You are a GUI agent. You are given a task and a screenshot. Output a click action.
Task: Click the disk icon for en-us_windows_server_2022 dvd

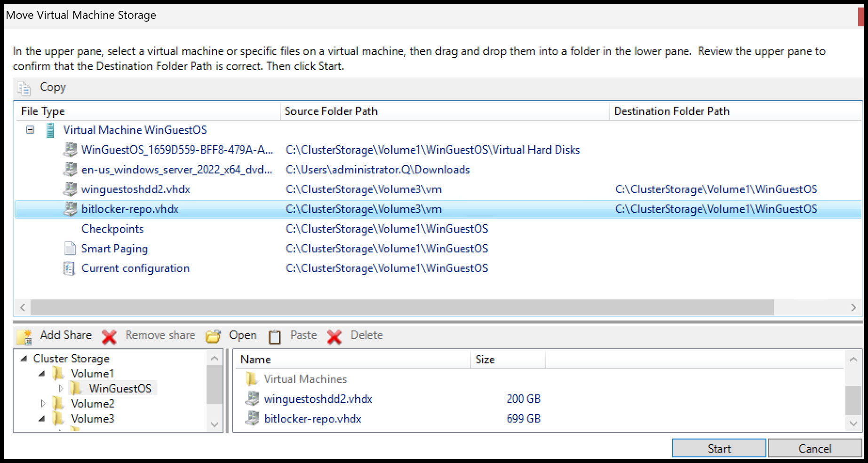coord(70,169)
